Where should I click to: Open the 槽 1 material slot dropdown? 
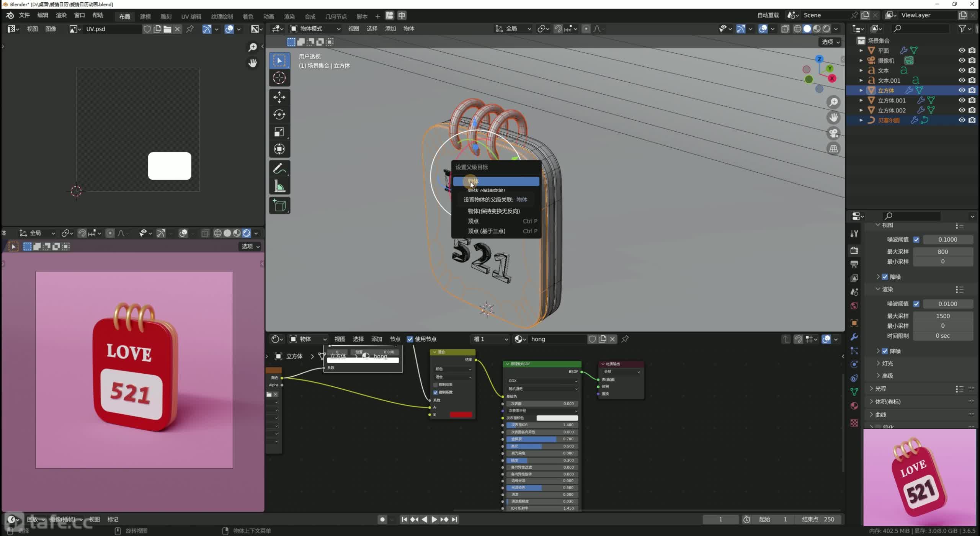tap(490, 339)
